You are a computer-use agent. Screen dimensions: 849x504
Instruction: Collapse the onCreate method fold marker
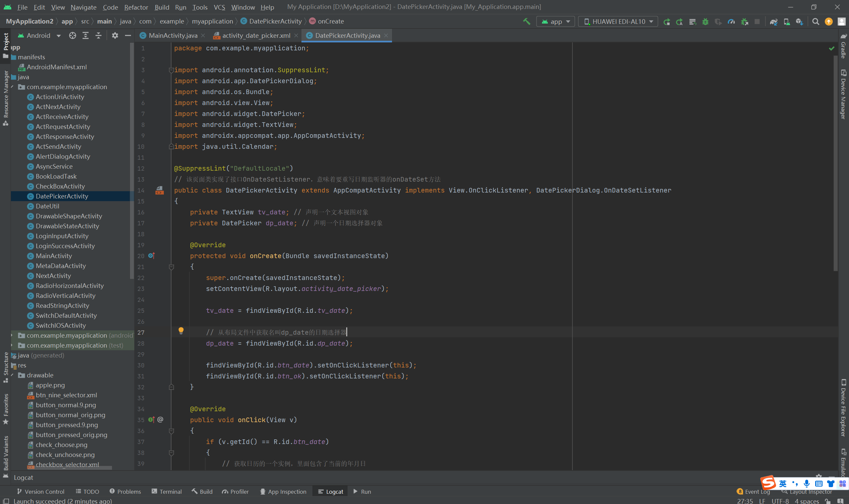click(x=171, y=267)
